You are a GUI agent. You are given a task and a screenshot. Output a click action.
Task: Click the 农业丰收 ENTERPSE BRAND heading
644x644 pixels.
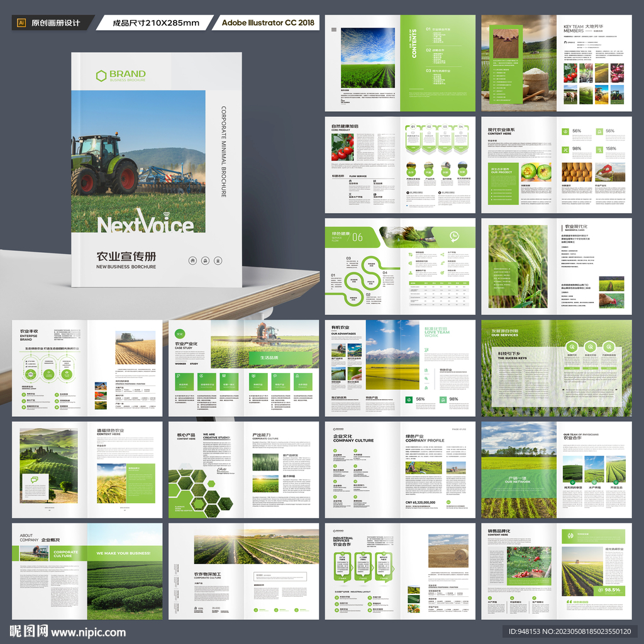(x=29, y=335)
